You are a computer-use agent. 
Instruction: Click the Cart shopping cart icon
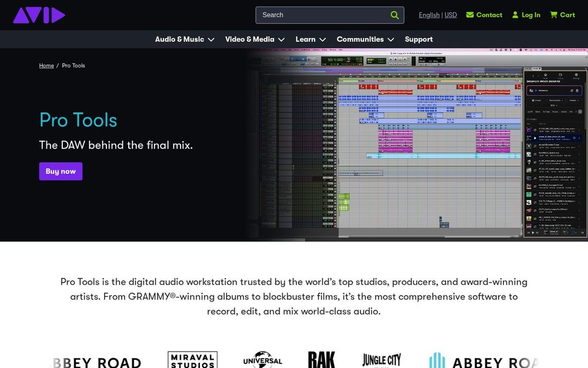[553, 15]
